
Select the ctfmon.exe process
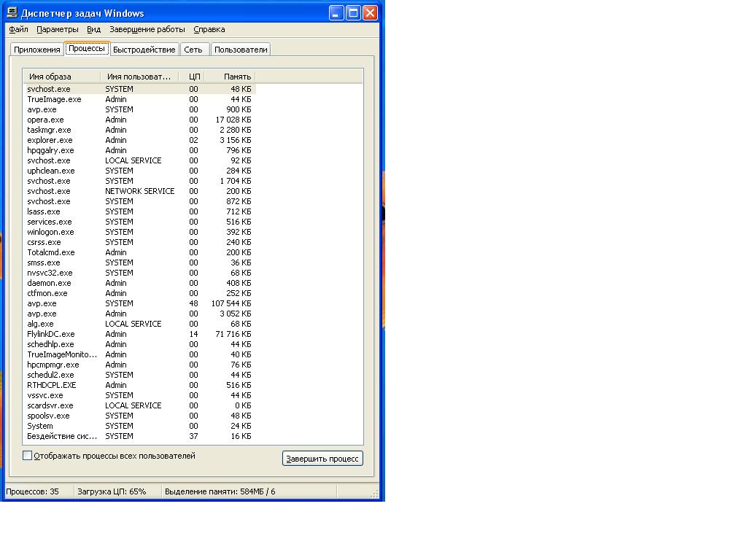139,293
